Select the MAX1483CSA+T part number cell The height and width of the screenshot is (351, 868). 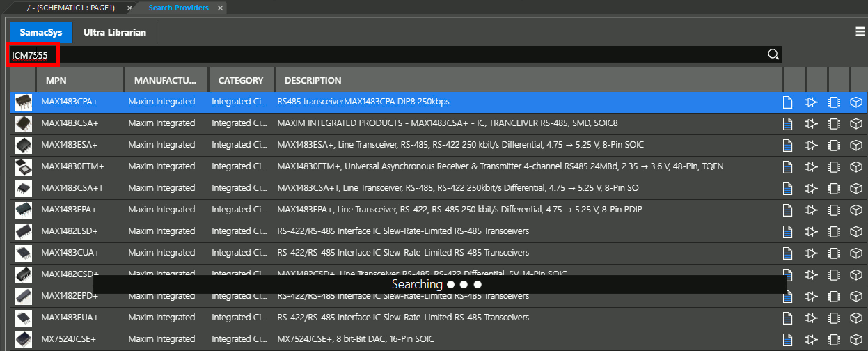click(72, 188)
